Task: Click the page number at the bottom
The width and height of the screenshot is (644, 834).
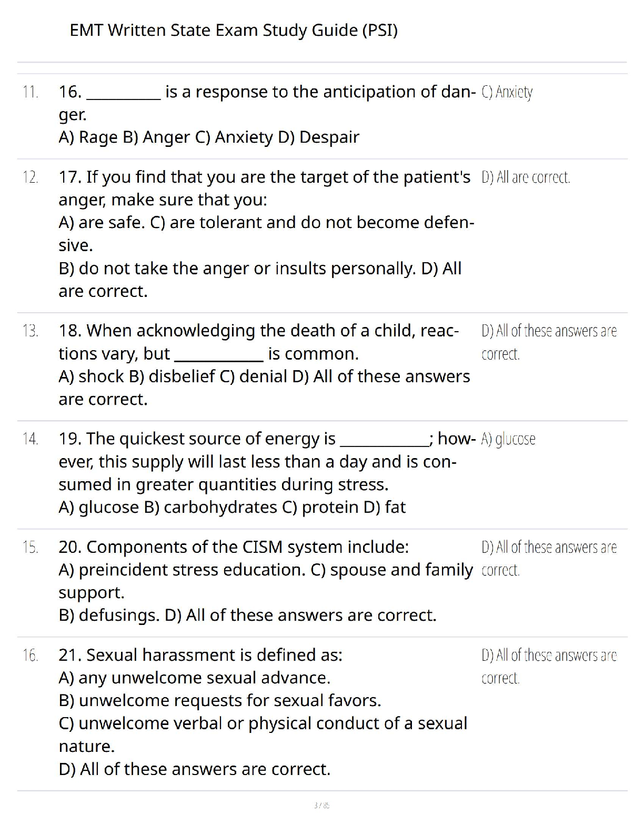Action: coord(321,805)
